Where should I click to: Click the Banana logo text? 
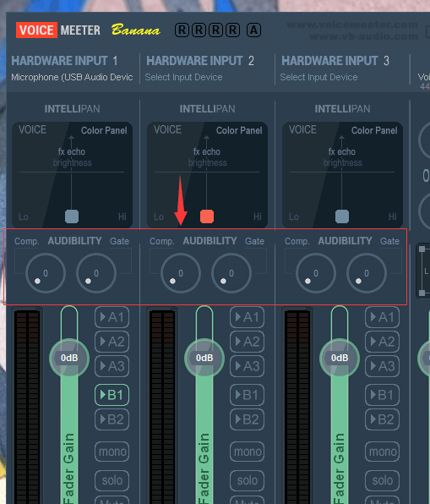135,30
